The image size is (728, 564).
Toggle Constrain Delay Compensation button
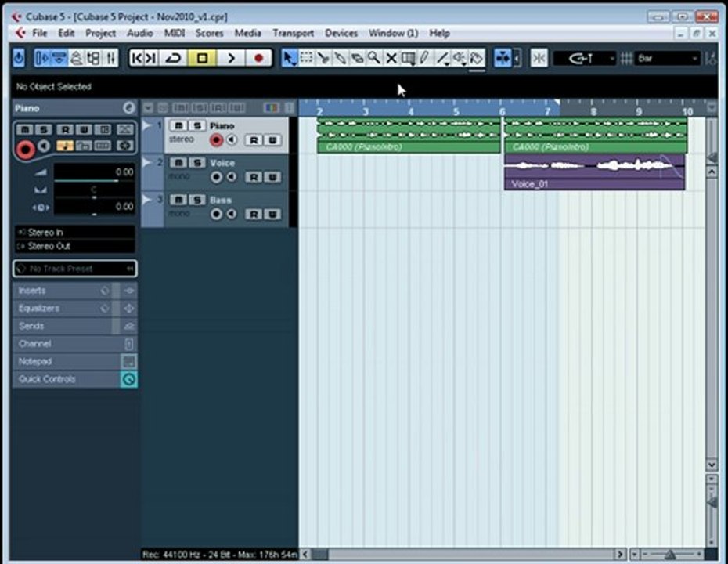click(x=19, y=58)
